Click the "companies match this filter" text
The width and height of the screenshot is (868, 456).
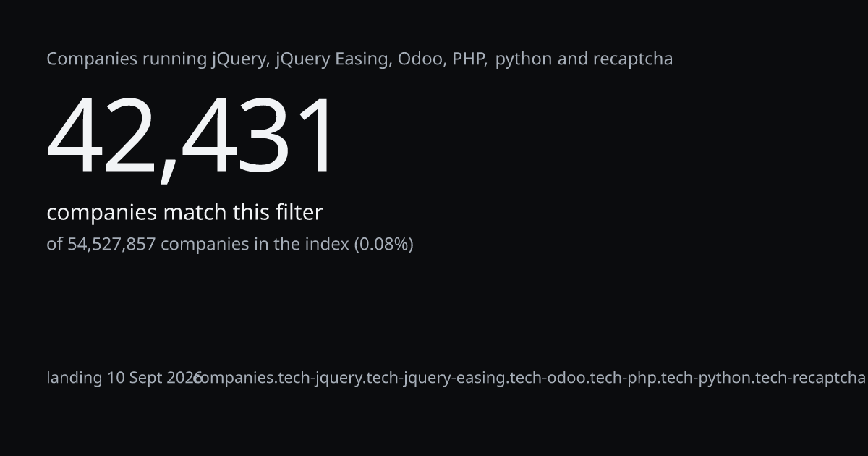click(184, 213)
